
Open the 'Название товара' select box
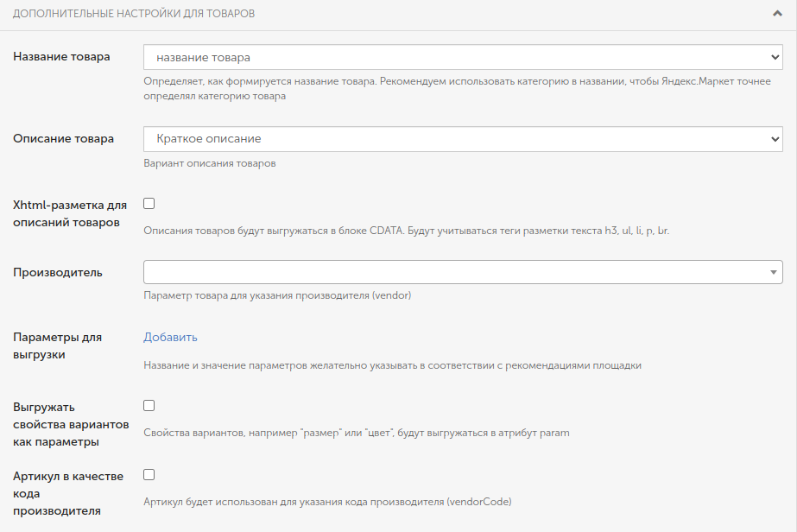click(x=463, y=57)
